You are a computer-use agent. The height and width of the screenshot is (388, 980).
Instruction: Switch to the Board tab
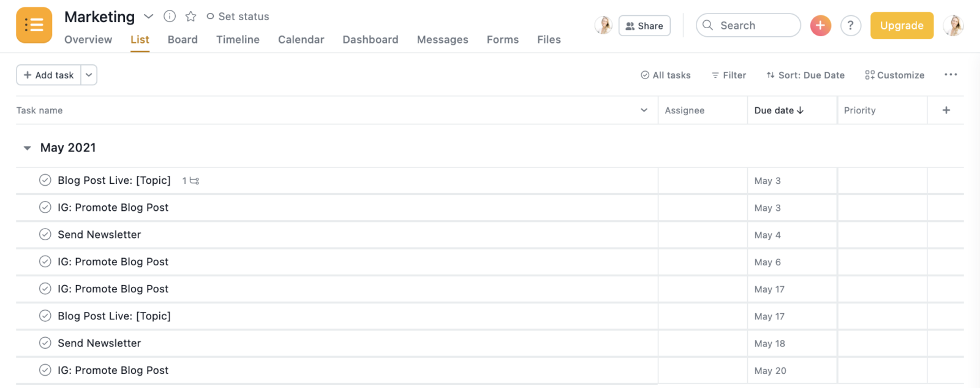pyautogui.click(x=183, y=40)
